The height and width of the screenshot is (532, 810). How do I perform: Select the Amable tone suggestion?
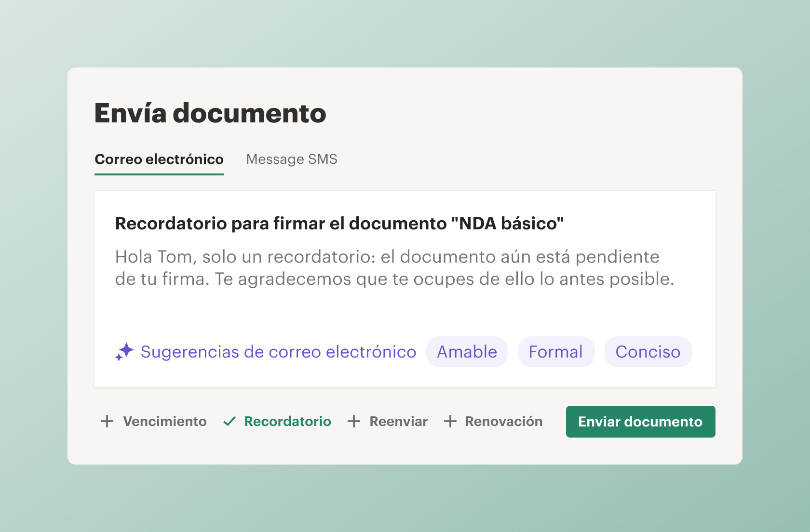[x=467, y=352]
